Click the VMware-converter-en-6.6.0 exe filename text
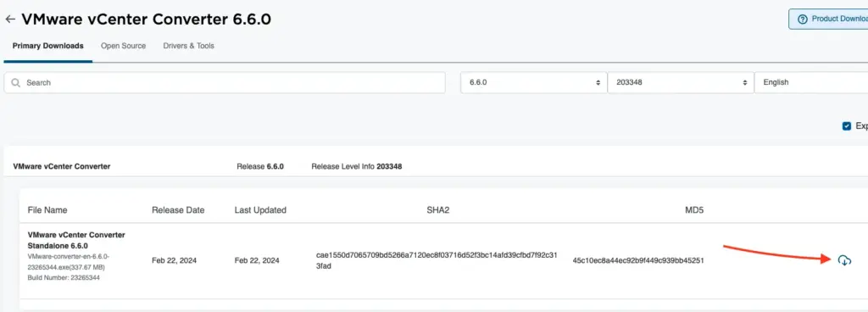 click(x=69, y=262)
